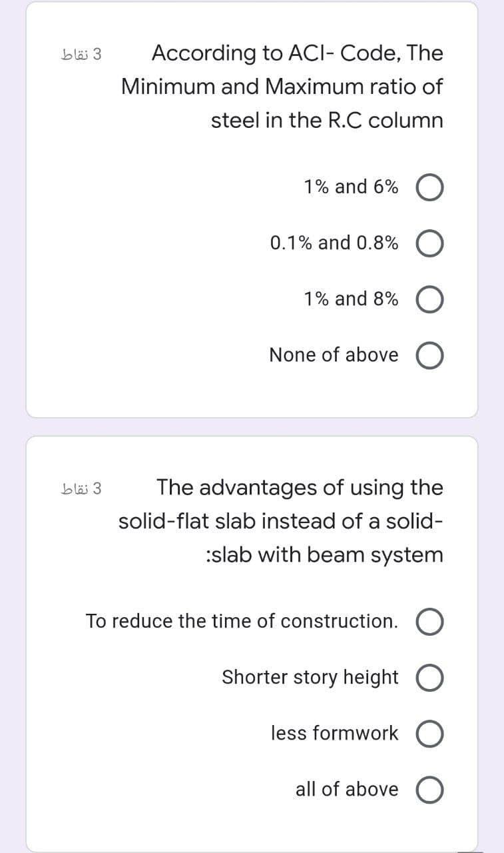504x853 pixels.
Task: Select the "0.1% and 0.8%" radio button
Action: click(x=429, y=243)
